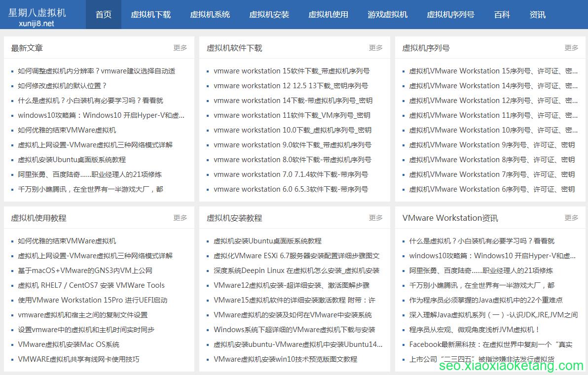Viewport: 588px width, 375px height.
Task: Open VMware15虚拟机软件的详细安装激活教程 article
Action: (x=294, y=300)
